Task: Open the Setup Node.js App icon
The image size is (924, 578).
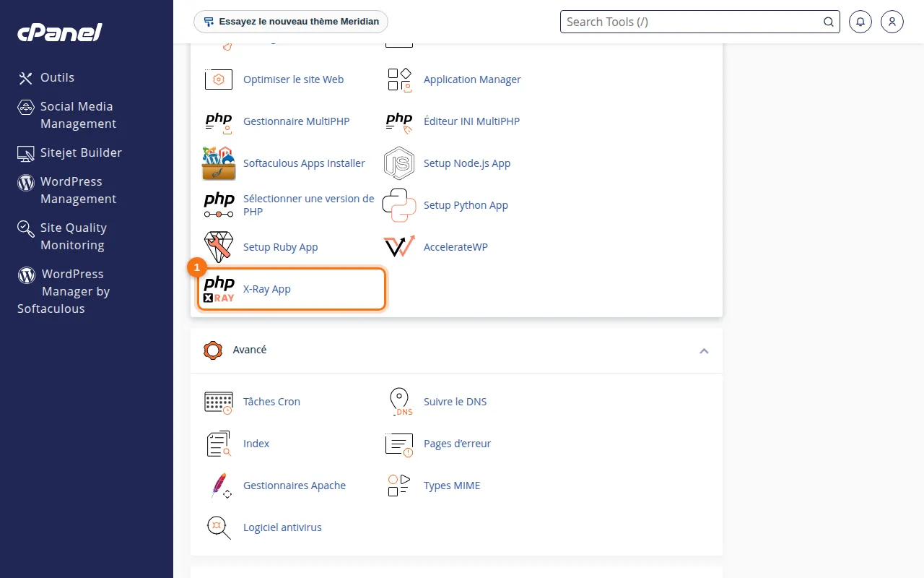Action: coord(399,163)
